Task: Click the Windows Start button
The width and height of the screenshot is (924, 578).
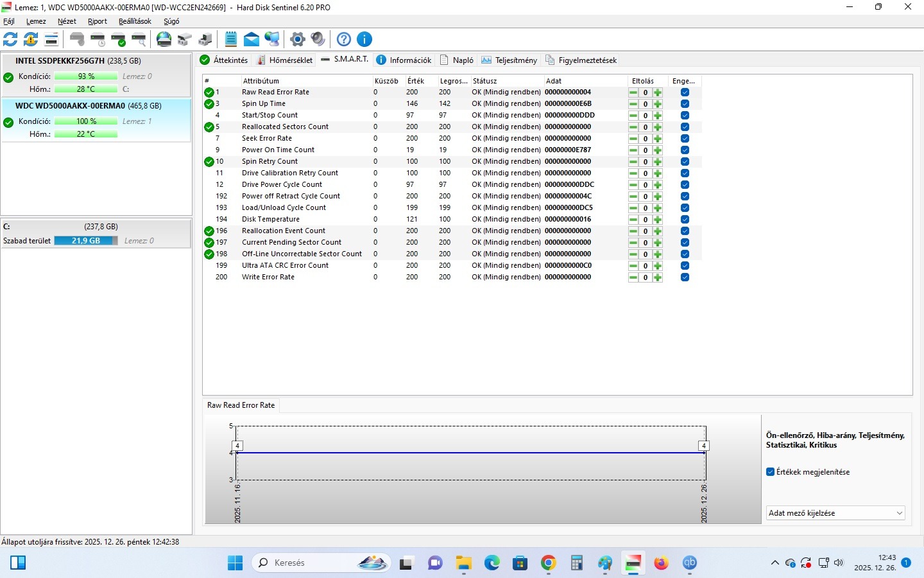Action: pos(235,563)
